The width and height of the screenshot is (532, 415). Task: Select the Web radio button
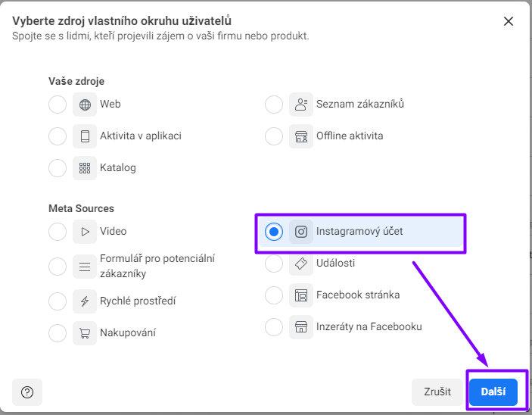point(58,105)
